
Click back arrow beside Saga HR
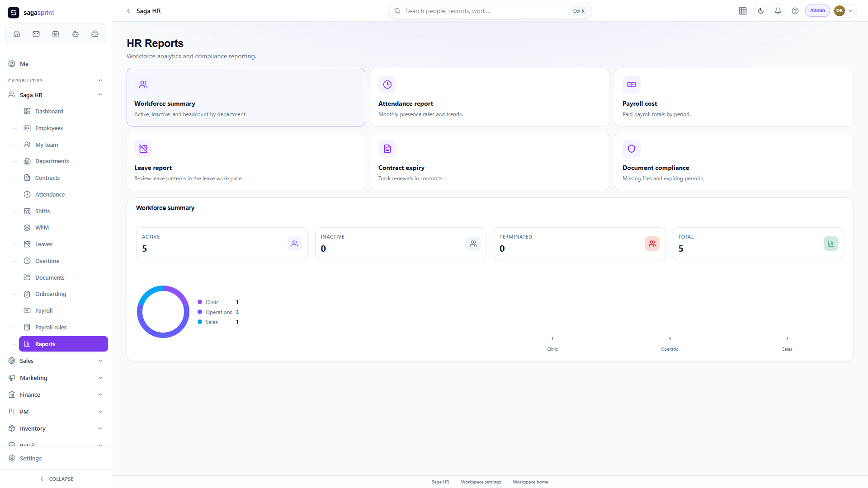128,11
